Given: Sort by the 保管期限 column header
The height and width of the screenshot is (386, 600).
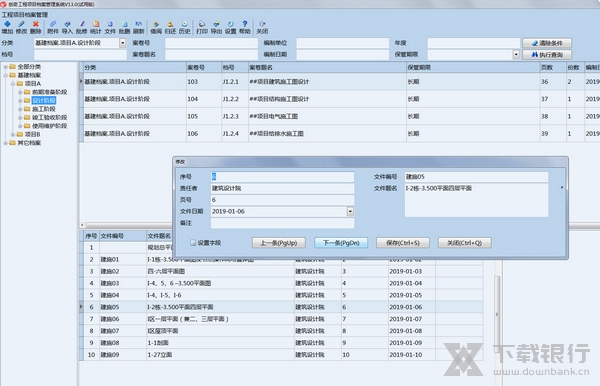Looking at the screenshot, I should [473, 67].
